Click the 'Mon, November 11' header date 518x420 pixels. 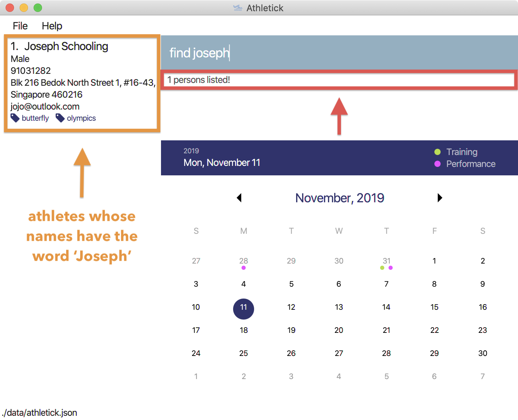[222, 163]
